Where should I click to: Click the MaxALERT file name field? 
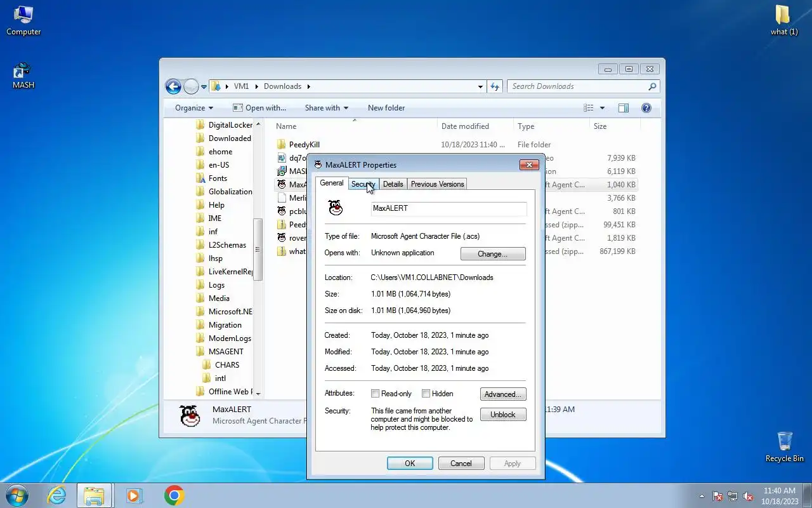click(x=449, y=208)
